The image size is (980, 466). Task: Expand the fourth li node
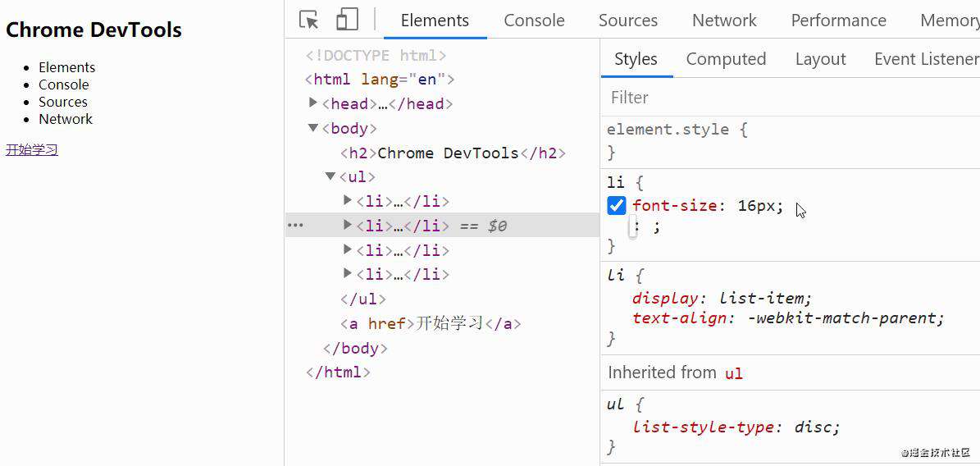348,272
